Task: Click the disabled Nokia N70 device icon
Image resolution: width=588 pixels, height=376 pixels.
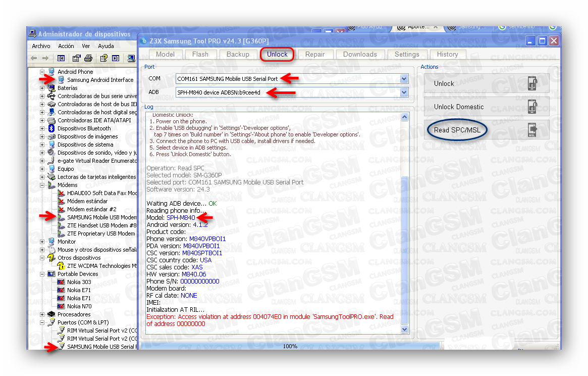Action: (x=61, y=306)
